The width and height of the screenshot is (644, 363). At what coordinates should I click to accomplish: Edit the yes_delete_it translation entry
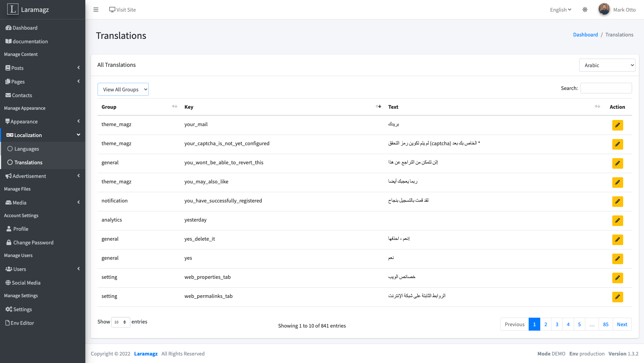pyautogui.click(x=617, y=240)
